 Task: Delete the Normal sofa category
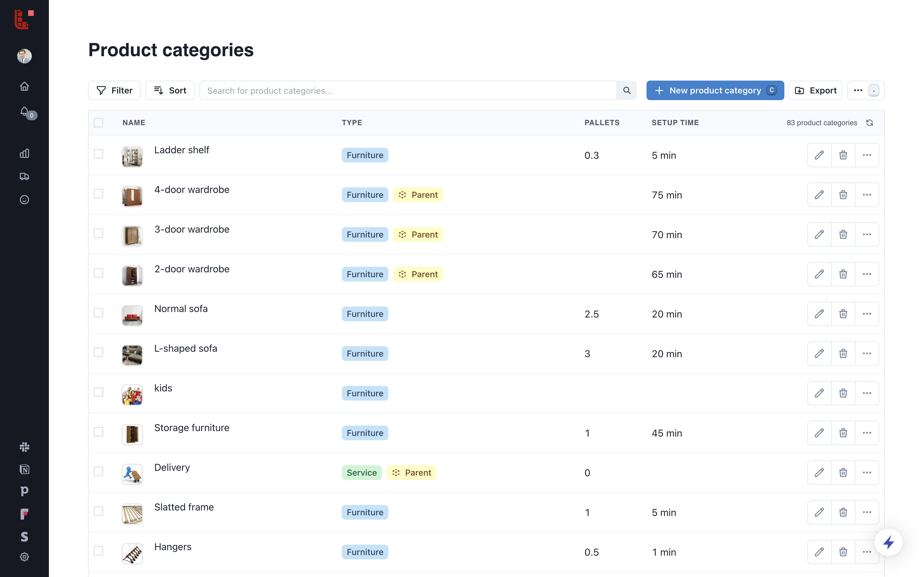843,314
